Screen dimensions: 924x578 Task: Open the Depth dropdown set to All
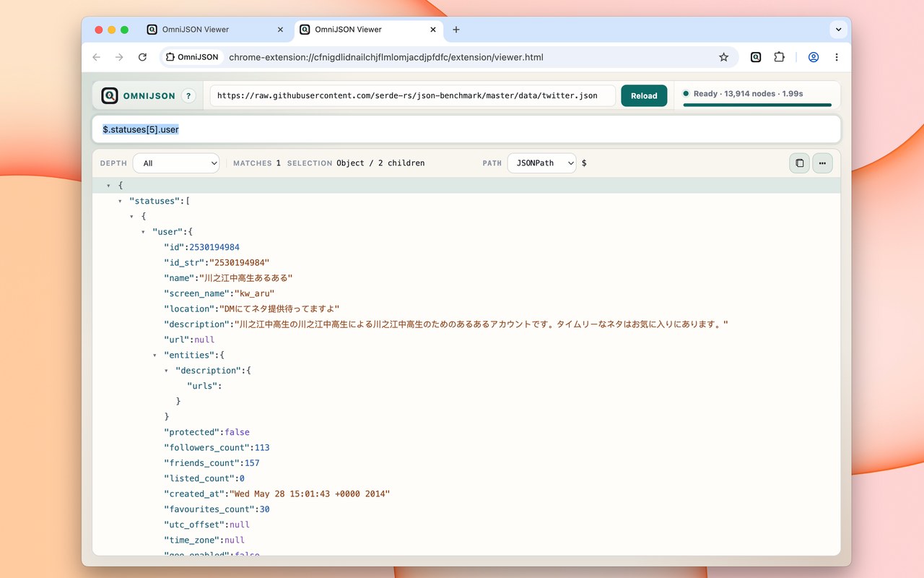[x=176, y=163]
